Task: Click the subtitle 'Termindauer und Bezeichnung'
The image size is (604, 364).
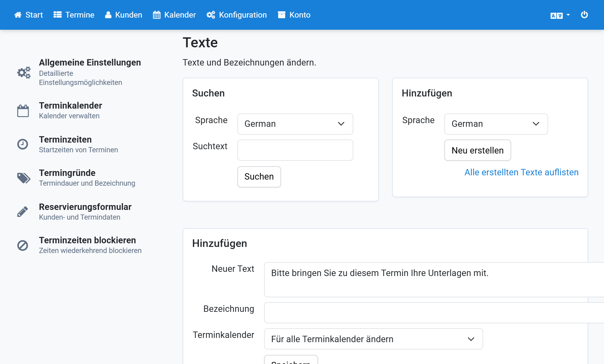Action: 87,183
